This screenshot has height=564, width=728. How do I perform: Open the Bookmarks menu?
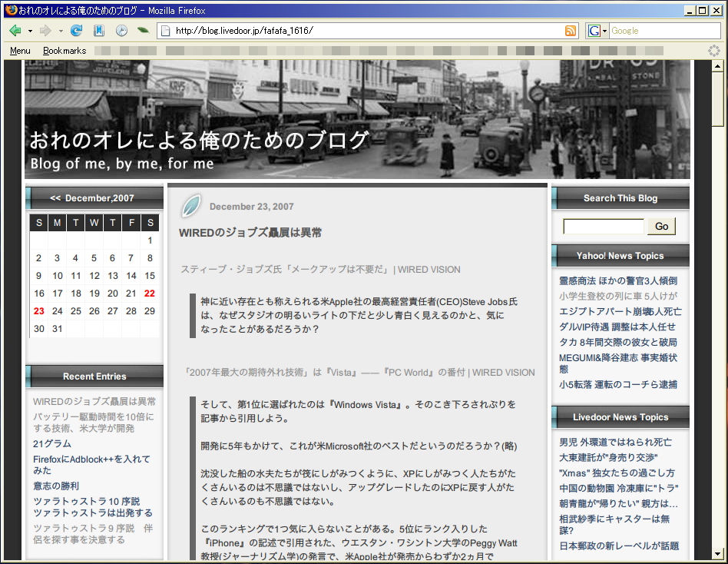tap(65, 51)
